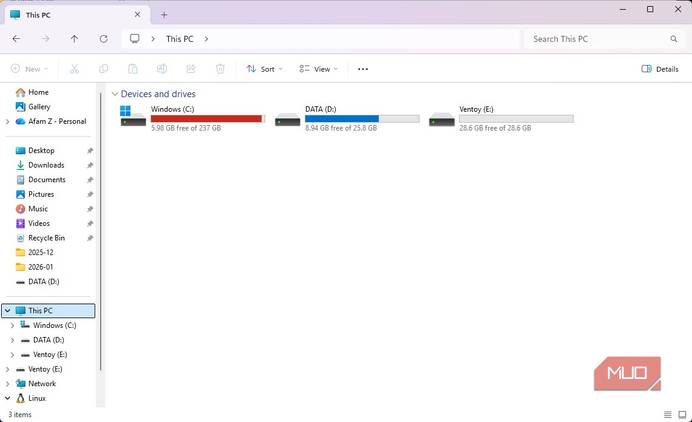Click '5.98 GB free of 237 GB' text
The height and width of the screenshot is (422, 692).
click(x=186, y=128)
